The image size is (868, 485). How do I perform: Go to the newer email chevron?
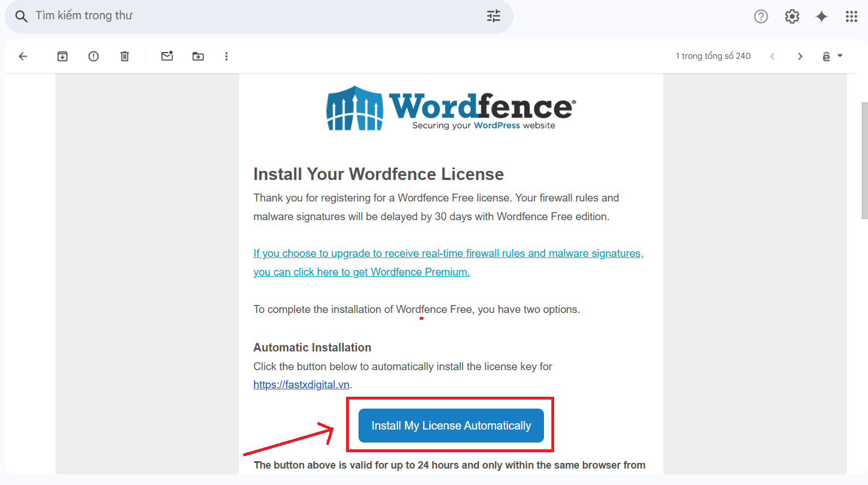point(772,56)
